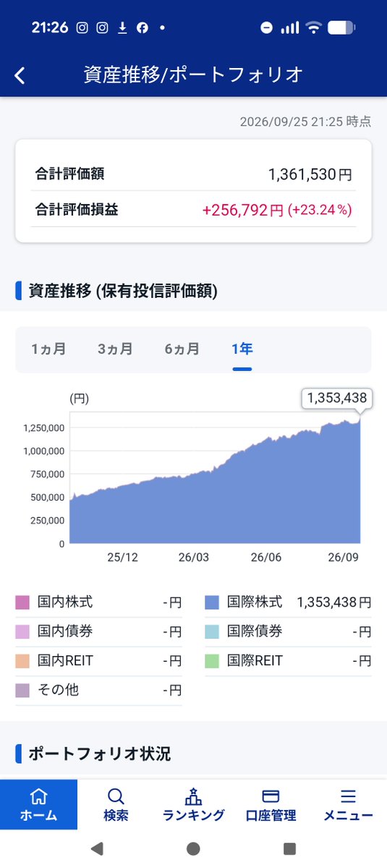Tap the Facebook notification icon

(143, 27)
